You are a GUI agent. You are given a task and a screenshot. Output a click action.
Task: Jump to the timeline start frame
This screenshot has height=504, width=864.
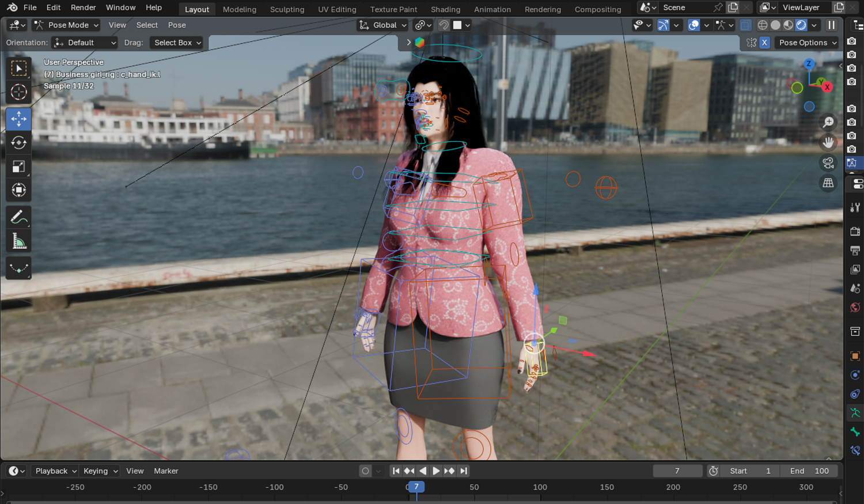pos(396,471)
